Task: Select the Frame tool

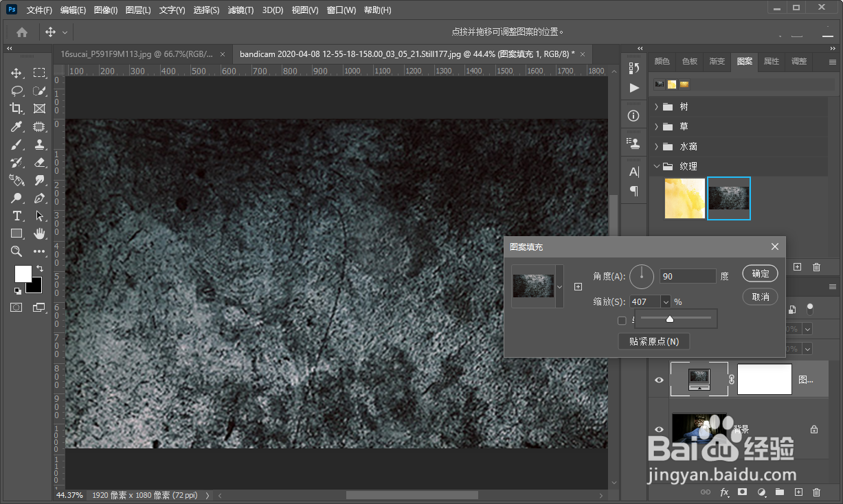Action: click(39, 108)
